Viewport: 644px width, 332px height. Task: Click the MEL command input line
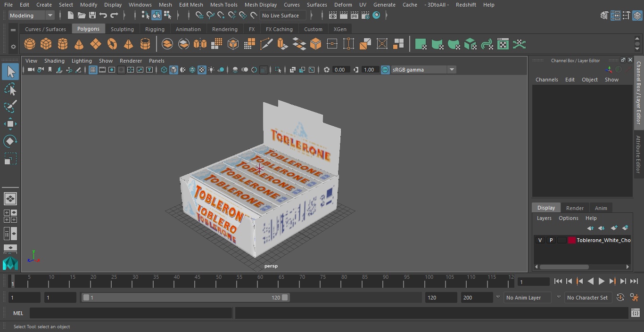[x=131, y=313]
